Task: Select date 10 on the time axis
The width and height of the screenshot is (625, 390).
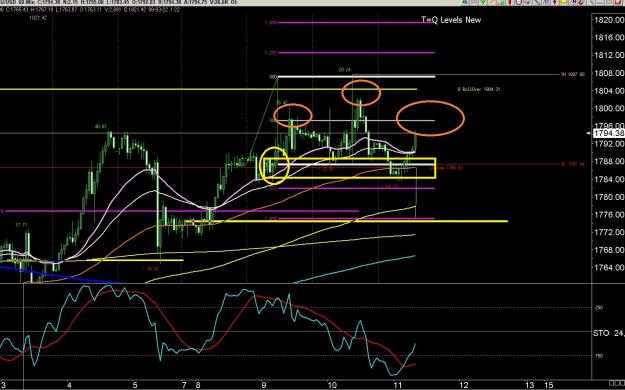Action: 332,385
